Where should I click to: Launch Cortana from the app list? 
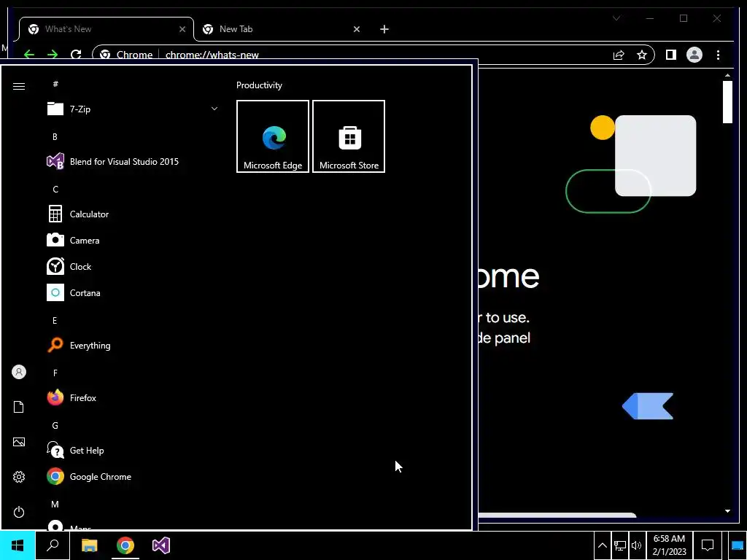133,293
